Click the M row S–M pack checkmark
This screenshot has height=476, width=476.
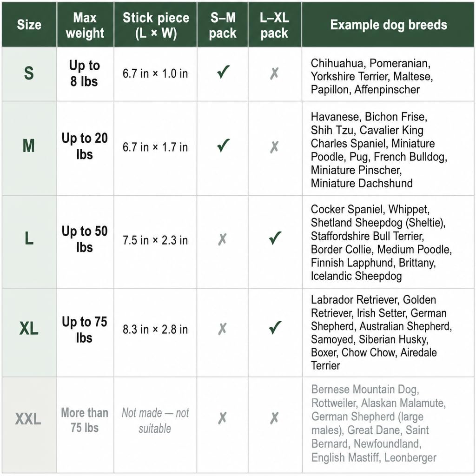(224, 145)
